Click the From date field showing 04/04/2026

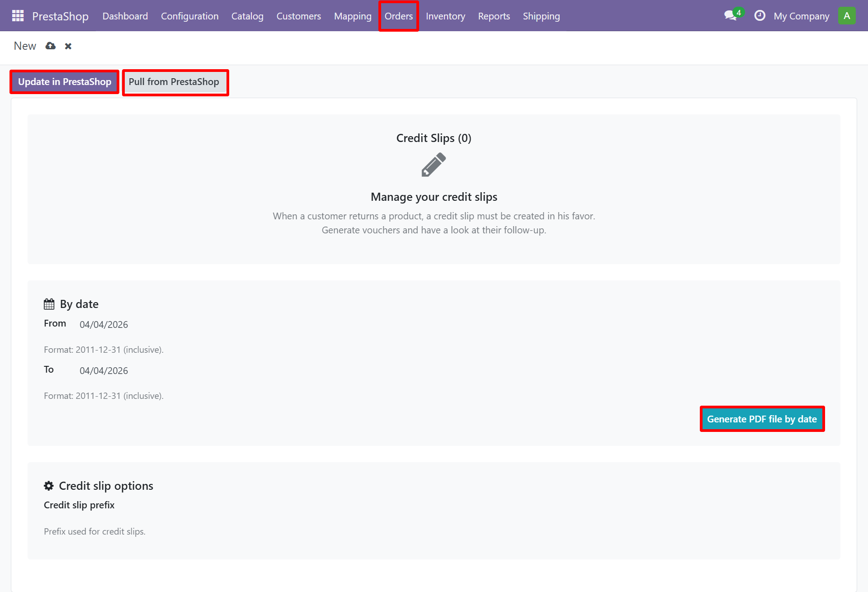[x=104, y=324]
